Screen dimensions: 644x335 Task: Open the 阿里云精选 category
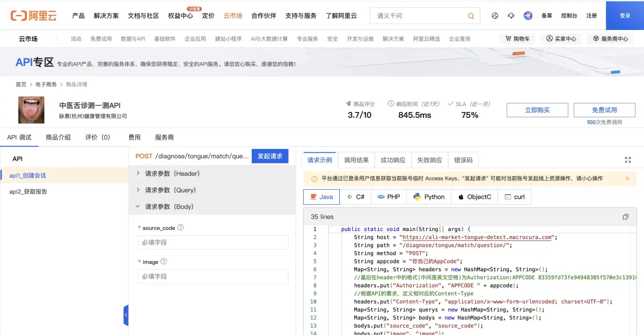(x=427, y=39)
